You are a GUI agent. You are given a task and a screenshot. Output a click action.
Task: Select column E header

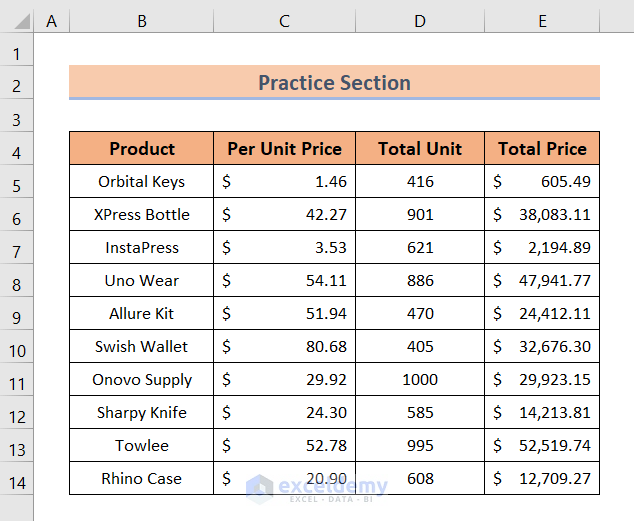(x=542, y=21)
